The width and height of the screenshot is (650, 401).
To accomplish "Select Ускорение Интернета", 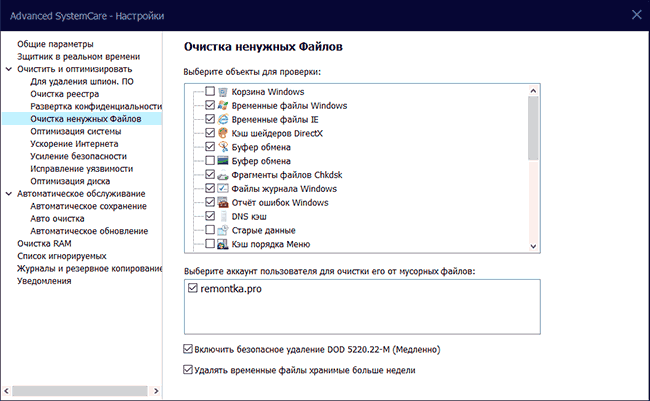I will click(x=74, y=144).
